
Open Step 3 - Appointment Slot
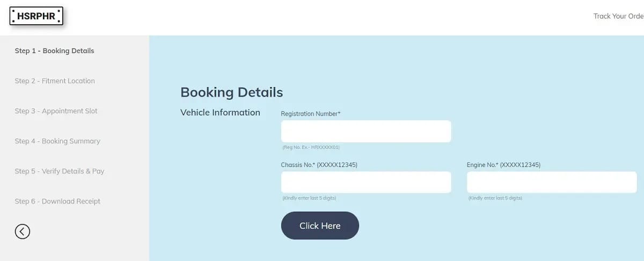click(x=56, y=111)
